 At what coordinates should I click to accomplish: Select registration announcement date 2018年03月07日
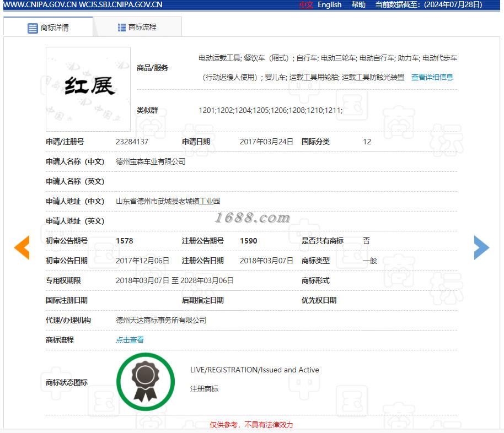tap(266, 261)
